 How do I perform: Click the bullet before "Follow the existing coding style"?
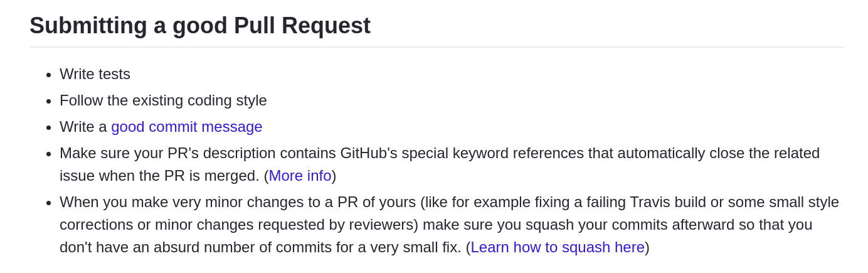(x=49, y=101)
